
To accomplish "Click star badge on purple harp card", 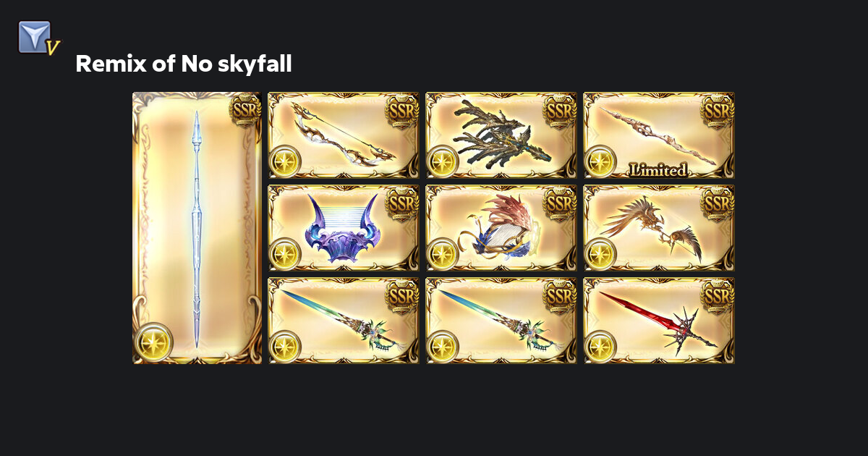I will pos(285,255).
